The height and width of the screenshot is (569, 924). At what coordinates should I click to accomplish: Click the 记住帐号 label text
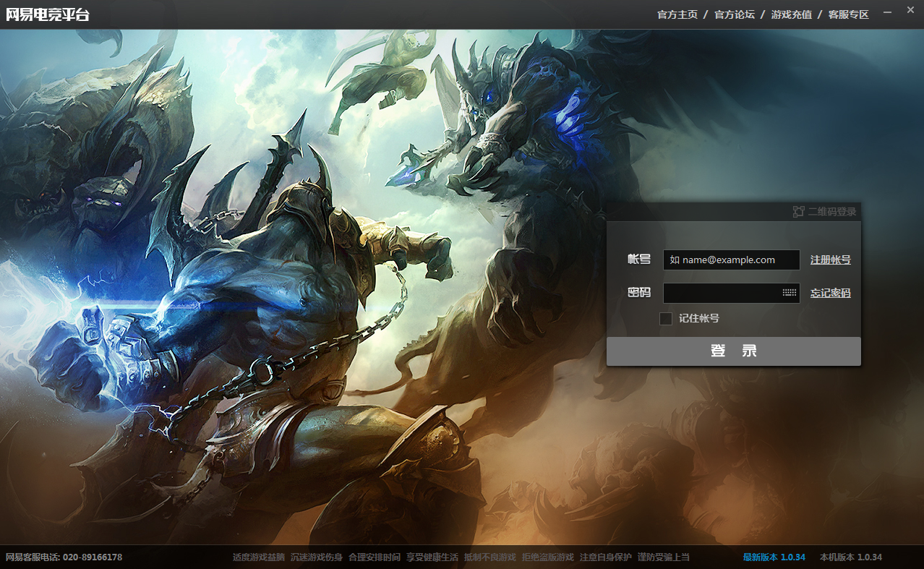[698, 319]
